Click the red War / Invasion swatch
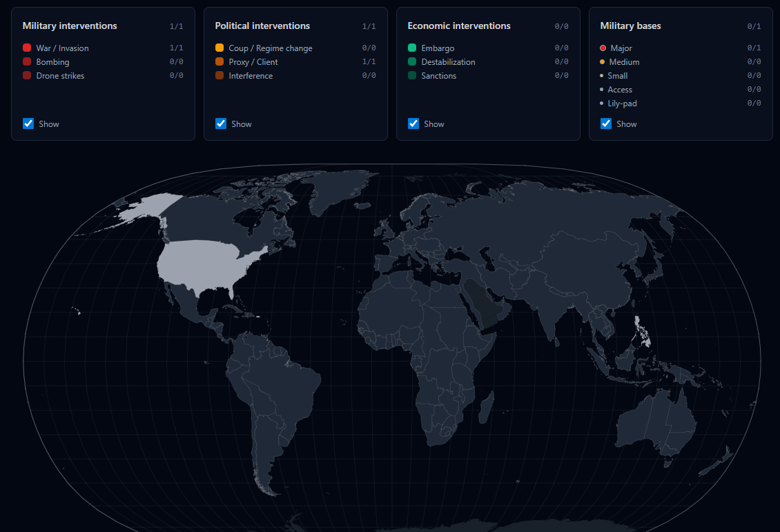780x532 pixels. [27, 48]
